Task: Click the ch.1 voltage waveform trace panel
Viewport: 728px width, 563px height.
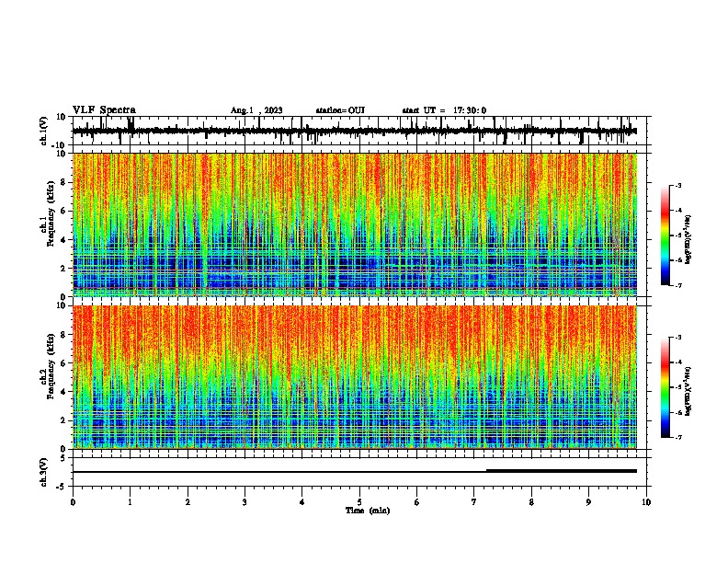Action: pyautogui.click(x=359, y=131)
